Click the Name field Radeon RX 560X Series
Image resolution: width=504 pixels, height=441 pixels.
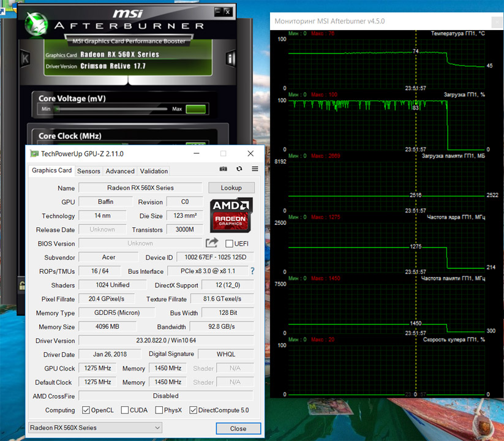coord(140,187)
